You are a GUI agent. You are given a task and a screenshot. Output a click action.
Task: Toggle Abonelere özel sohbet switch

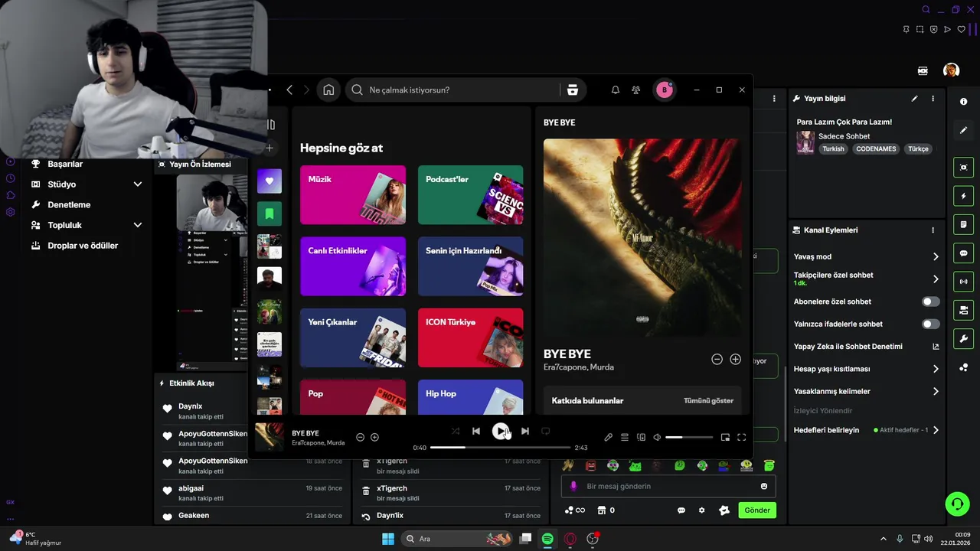[x=930, y=302]
